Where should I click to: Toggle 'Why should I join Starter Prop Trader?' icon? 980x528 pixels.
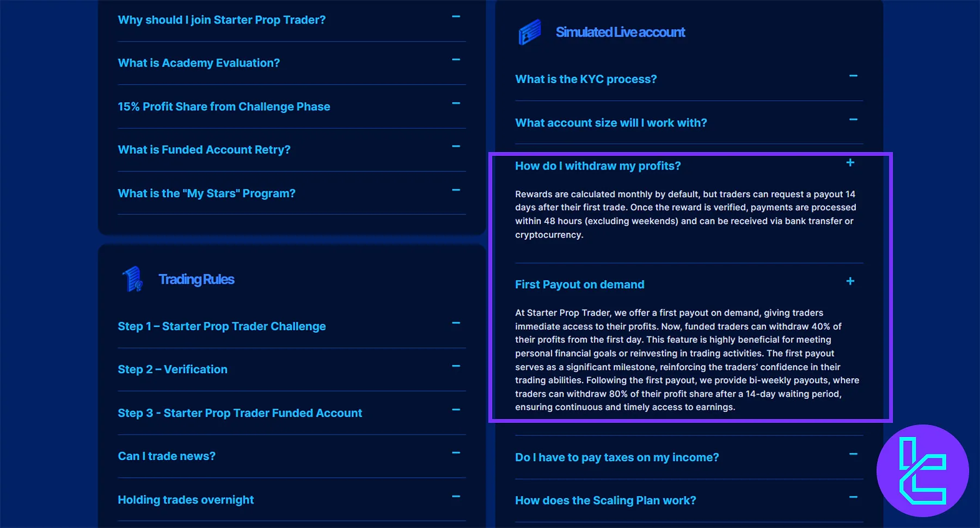coord(456,17)
